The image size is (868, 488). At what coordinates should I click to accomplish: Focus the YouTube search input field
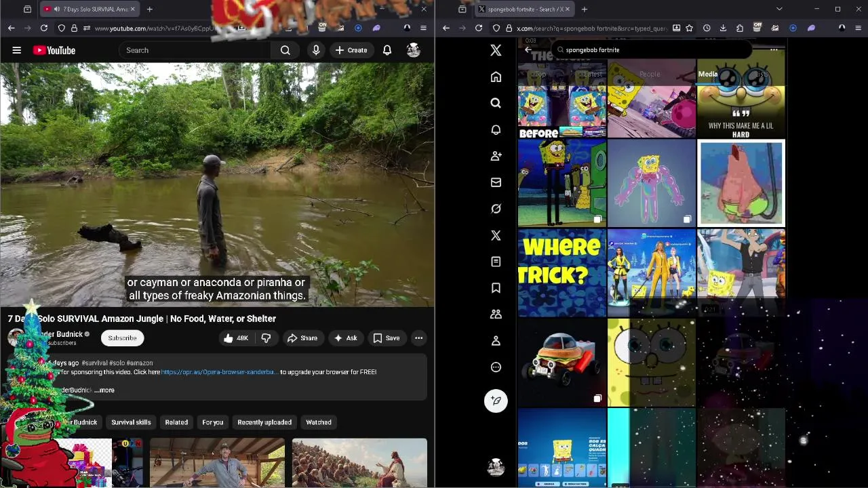click(x=195, y=50)
